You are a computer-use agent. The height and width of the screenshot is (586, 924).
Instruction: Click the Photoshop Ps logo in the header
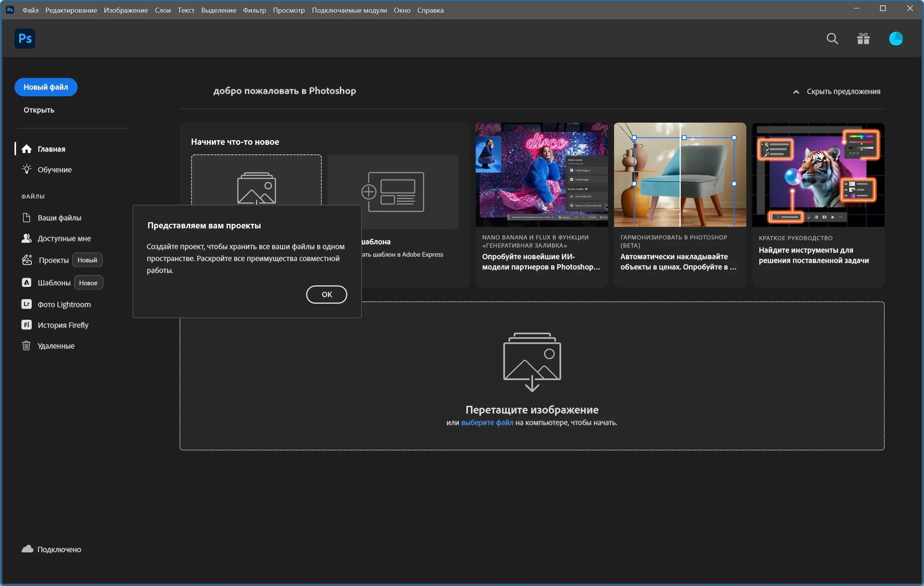coord(25,38)
